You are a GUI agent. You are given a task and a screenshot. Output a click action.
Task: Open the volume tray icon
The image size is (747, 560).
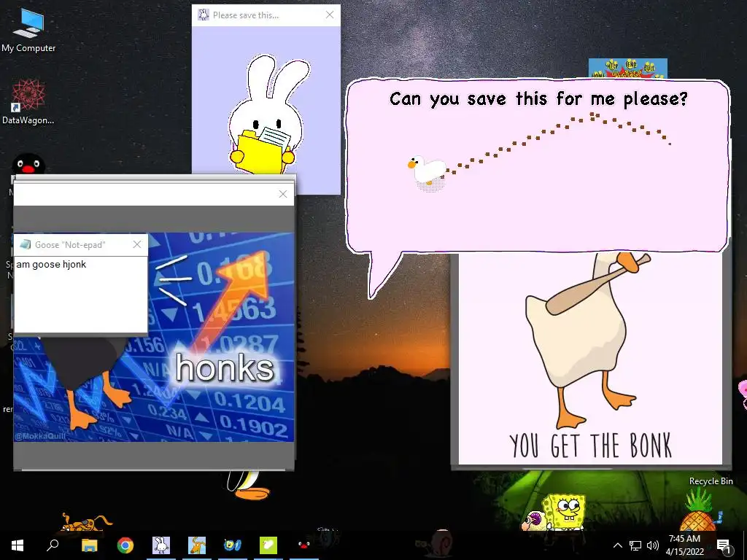653,545
